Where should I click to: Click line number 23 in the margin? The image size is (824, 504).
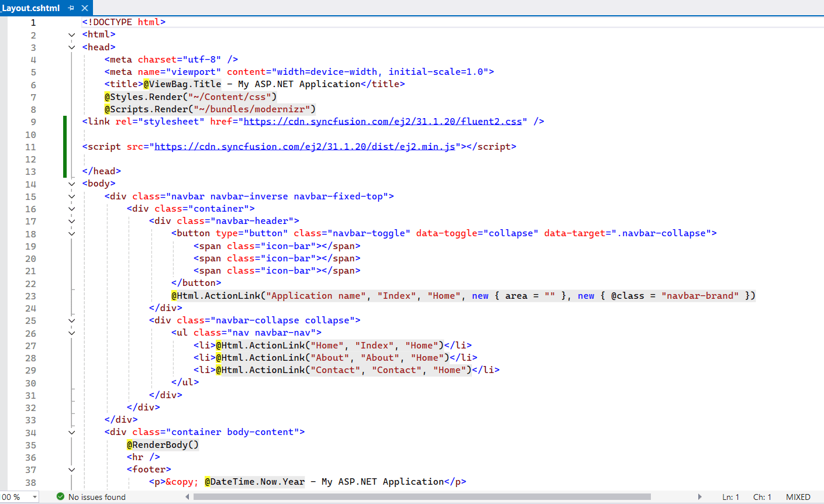(x=30, y=295)
